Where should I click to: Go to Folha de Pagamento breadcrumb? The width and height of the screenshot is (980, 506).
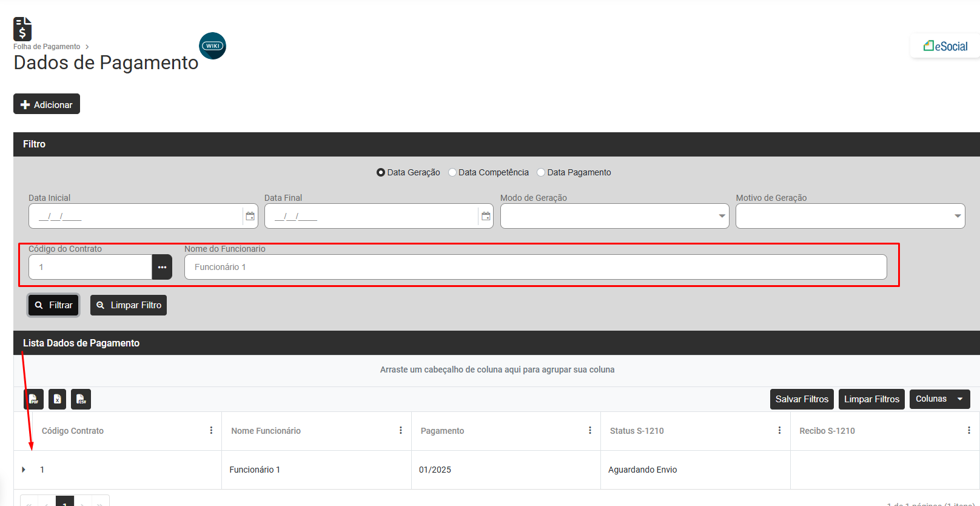point(47,47)
